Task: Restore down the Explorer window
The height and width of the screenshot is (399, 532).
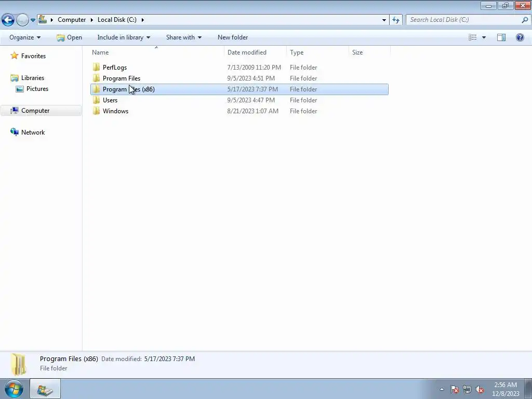Action: (506, 5)
